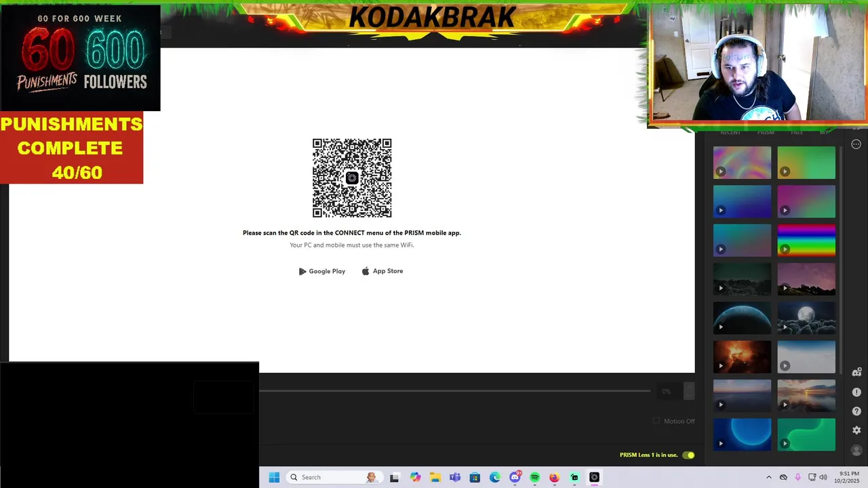This screenshot has width=868, height=488.
Task: Open the volume tray icon
Action: [823, 477]
